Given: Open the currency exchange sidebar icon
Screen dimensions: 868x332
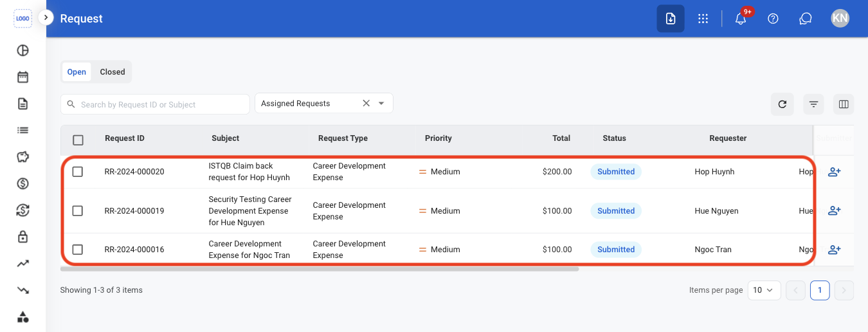Looking at the screenshot, I should 23,210.
